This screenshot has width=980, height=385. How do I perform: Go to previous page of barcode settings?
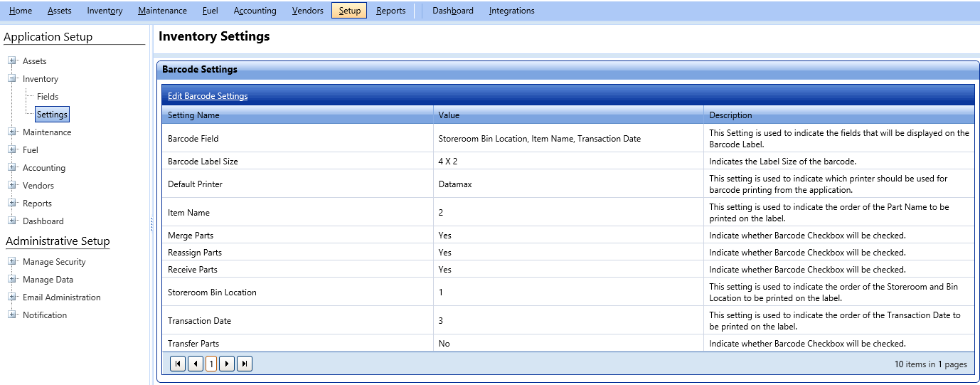point(196,364)
